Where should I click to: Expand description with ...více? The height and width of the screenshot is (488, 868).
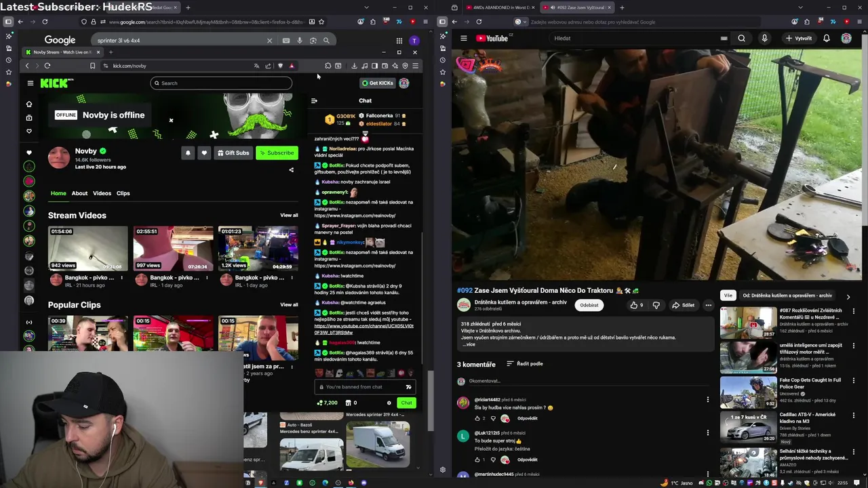[x=469, y=344]
